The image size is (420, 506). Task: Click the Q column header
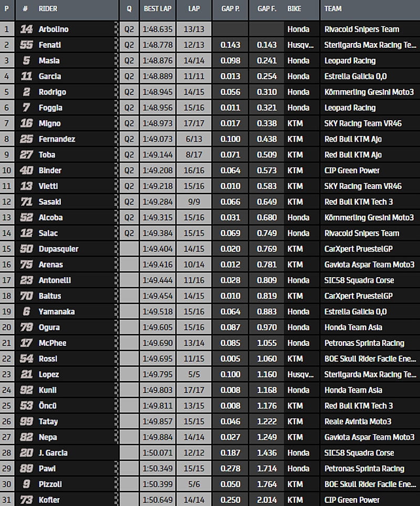[x=129, y=9]
